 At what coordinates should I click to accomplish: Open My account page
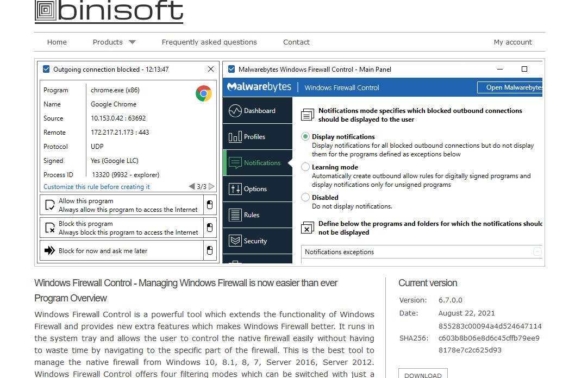tap(512, 42)
